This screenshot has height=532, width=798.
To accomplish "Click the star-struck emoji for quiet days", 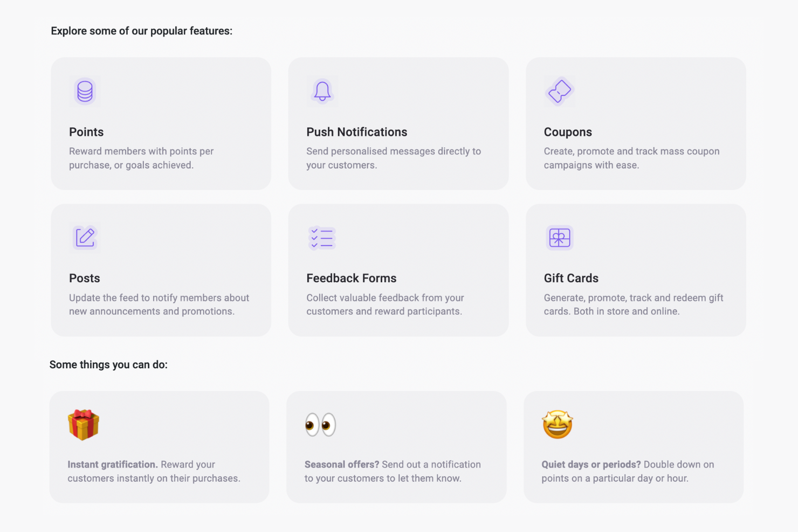I will 558,424.
